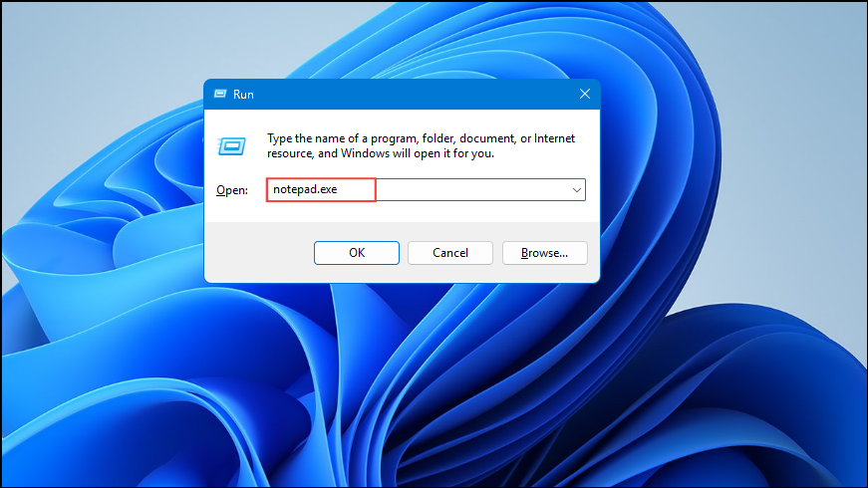Click the Run title text
Image resolution: width=868 pixels, height=488 pixels.
pyautogui.click(x=243, y=95)
